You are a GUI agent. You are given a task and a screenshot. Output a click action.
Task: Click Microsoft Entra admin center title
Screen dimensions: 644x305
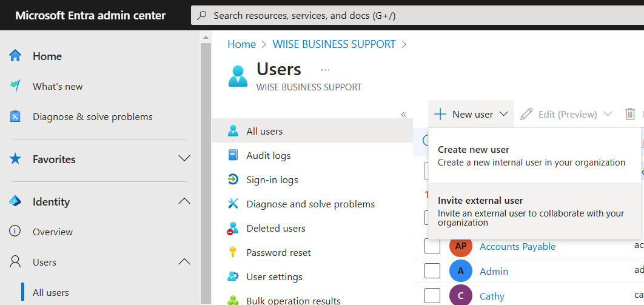point(90,16)
